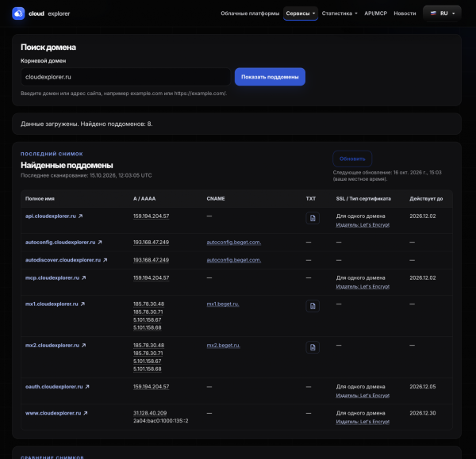Click expiry date 2026.12.30 in www row
This screenshot has width=476, height=459.
[x=423, y=413]
